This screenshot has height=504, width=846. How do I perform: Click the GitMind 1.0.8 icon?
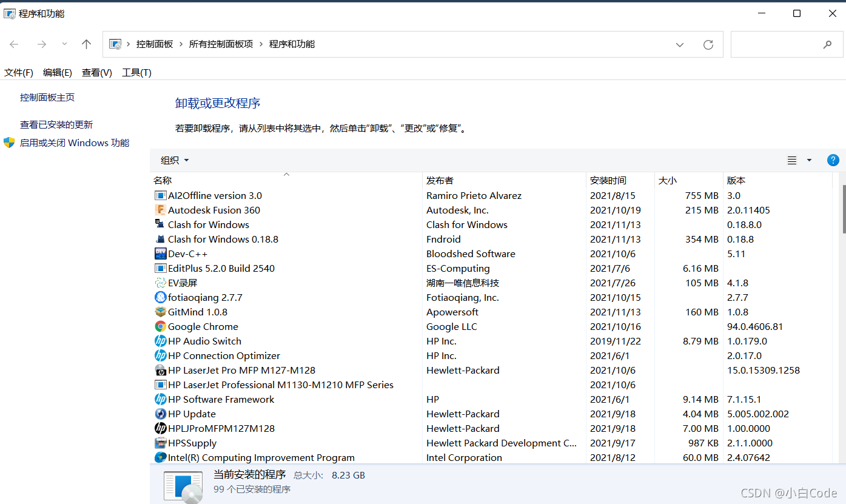[x=160, y=312]
